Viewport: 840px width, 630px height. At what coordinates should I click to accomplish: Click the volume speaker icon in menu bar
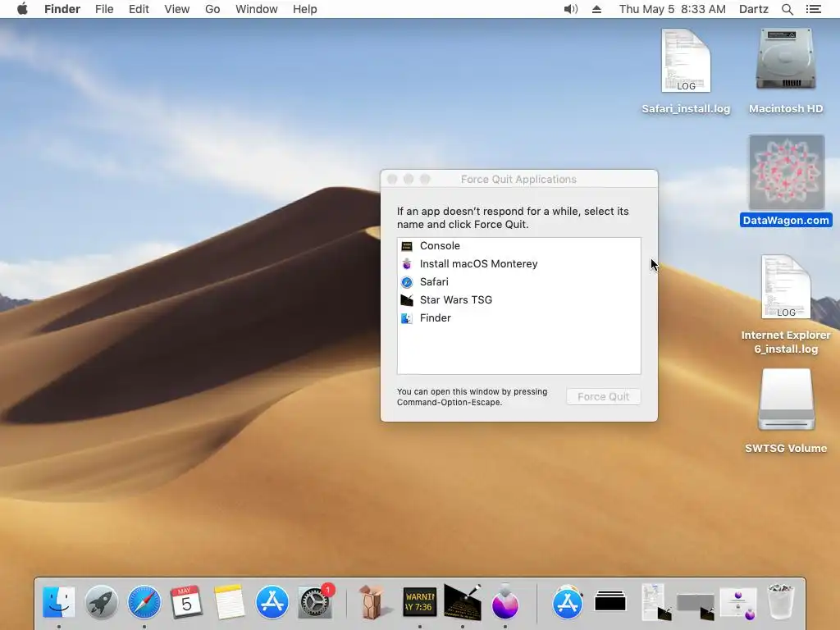point(571,9)
